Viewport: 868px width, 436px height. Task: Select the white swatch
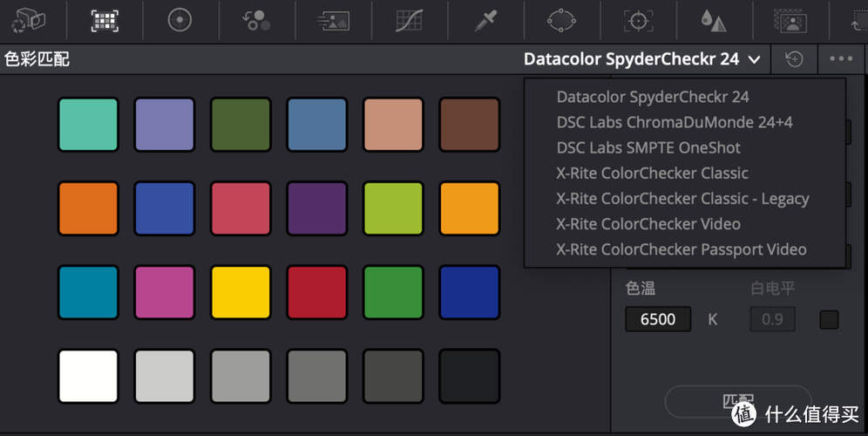[88, 376]
